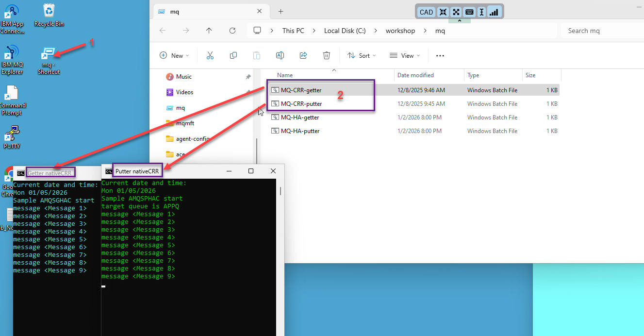Click the full screen icon in remote toolbar
The height and width of the screenshot is (336, 644).
pyautogui.click(x=456, y=12)
